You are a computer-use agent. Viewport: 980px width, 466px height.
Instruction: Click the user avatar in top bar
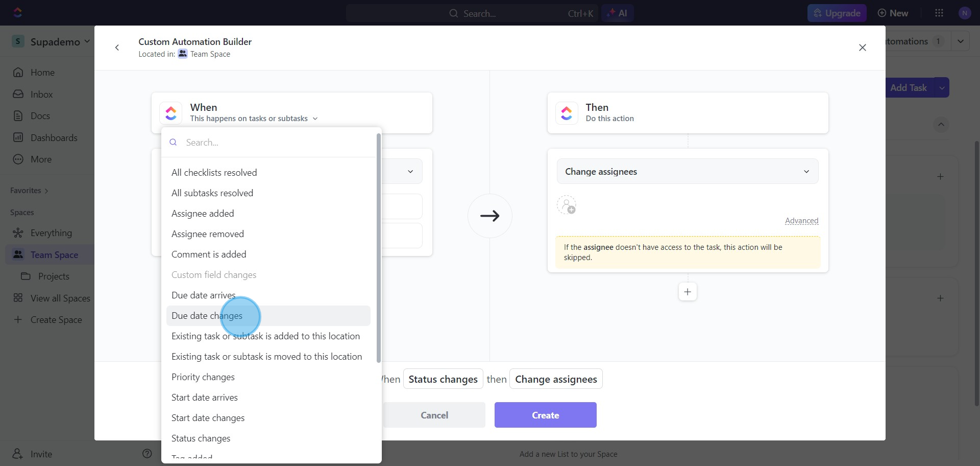pyautogui.click(x=965, y=13)
